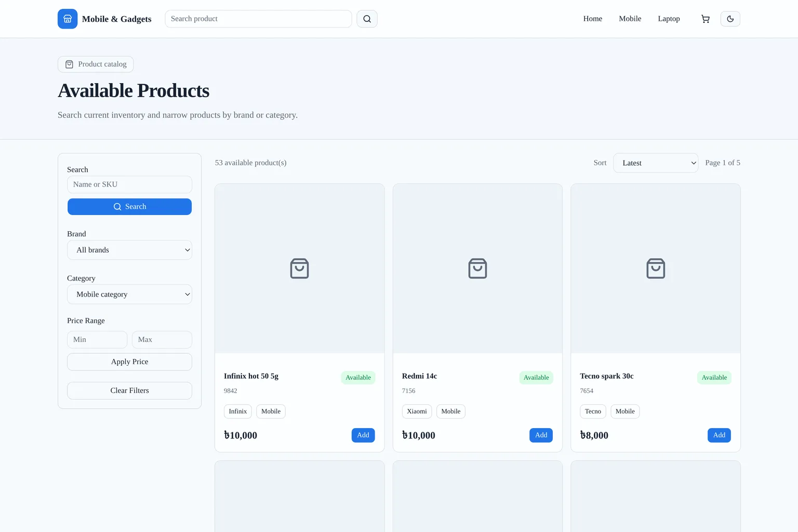Add Tecno spark 30c to cart
The width and height of the screenshot is (798, 532).
[719, 435]
